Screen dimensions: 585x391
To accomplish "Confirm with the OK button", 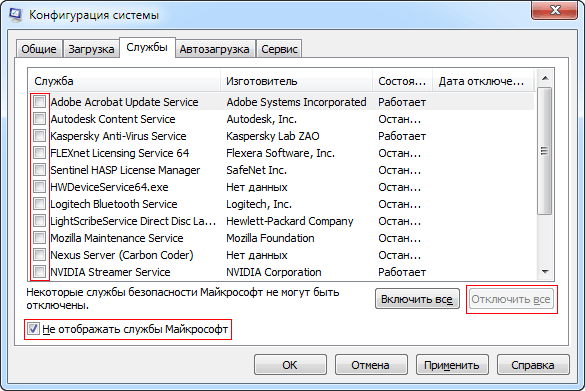I will click(290, 365).
